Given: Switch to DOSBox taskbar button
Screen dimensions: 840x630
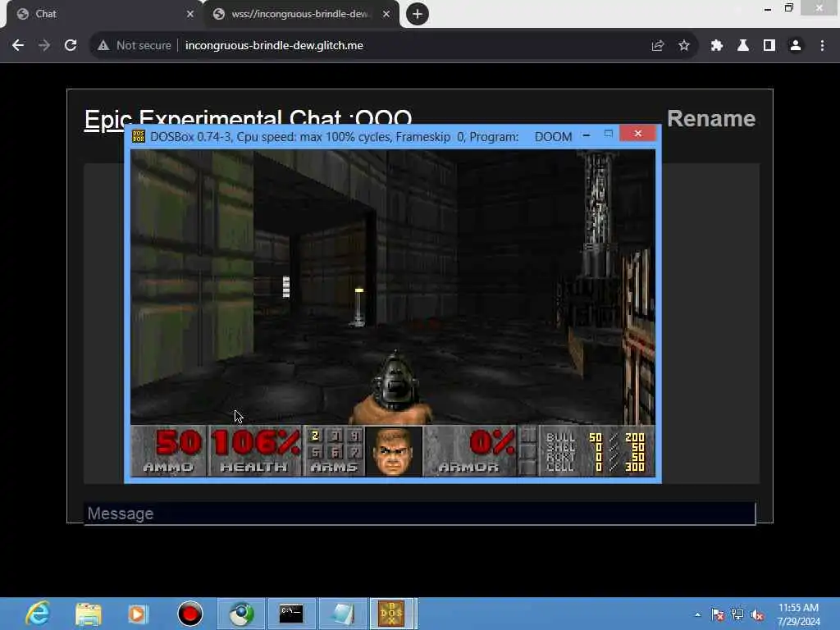Looking at the screenshot, I should pos(392,614).
